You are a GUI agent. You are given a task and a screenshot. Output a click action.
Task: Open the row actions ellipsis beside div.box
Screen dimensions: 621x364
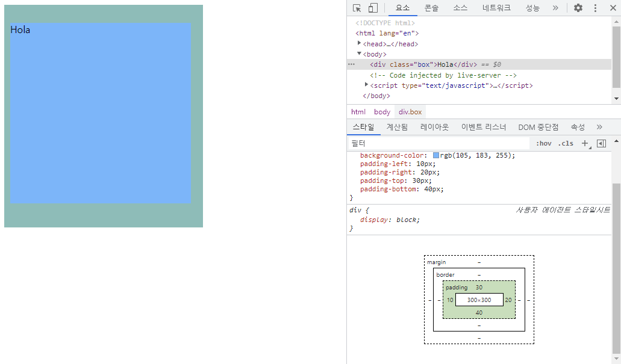coord(351,64)
